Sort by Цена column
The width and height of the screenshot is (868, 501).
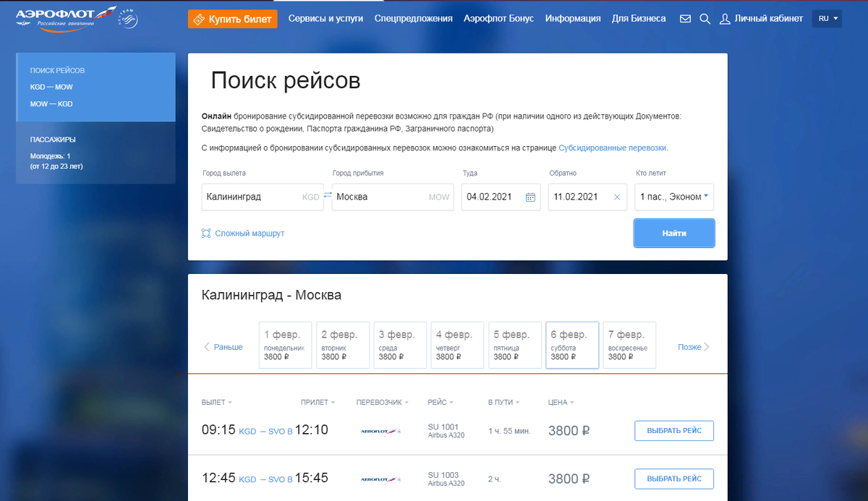point(561,402)
